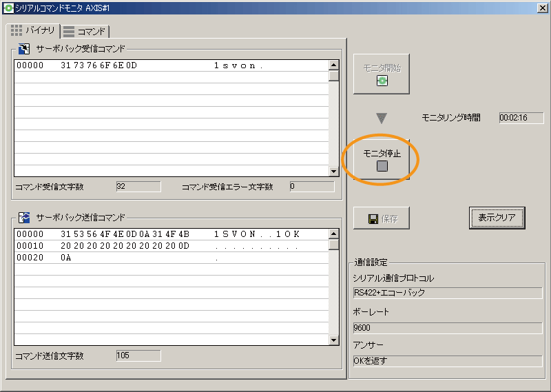This screenshot has height=392, width=551.
Task: Click the send command group icon
Action: pos(24,218)
